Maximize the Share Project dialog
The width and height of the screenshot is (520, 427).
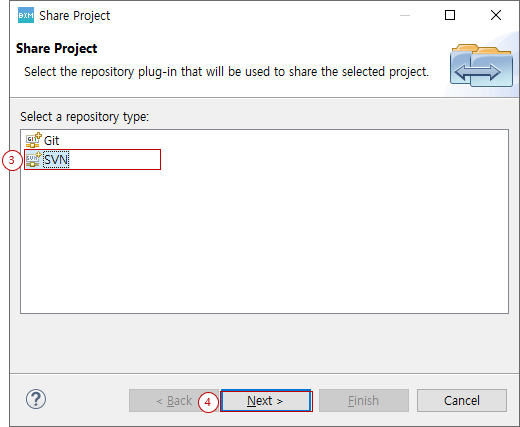pos(450,15)
